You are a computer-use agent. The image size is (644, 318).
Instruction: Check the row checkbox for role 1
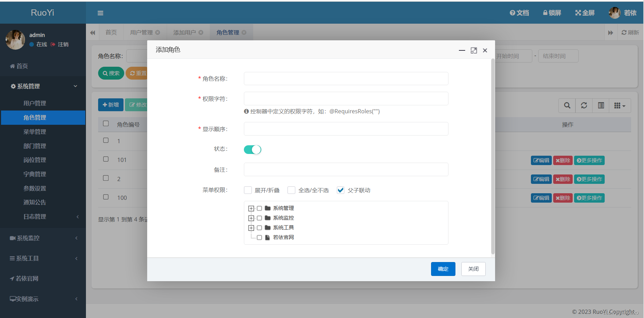pos(106,140)
